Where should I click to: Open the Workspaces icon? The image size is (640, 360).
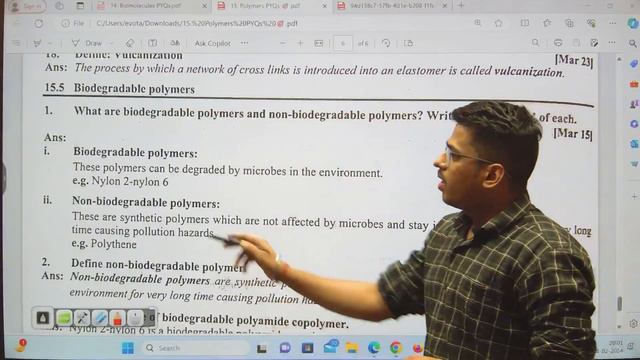(x=59, y=6)
